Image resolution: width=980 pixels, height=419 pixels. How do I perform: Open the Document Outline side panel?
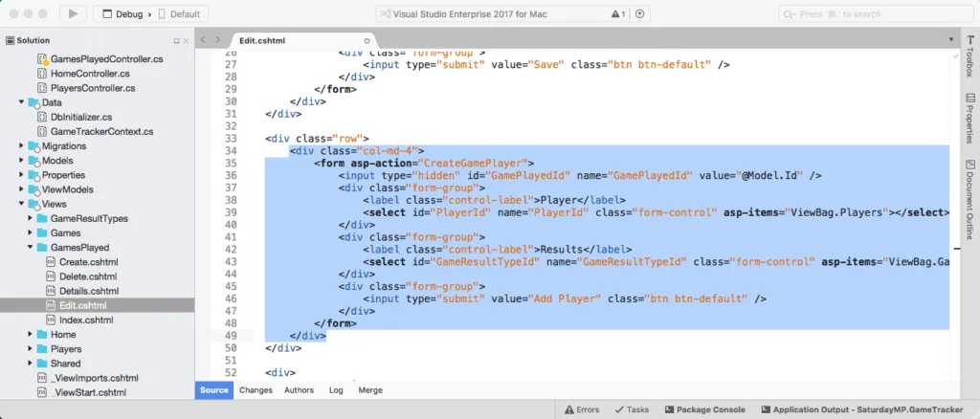[x=970, y=199]
